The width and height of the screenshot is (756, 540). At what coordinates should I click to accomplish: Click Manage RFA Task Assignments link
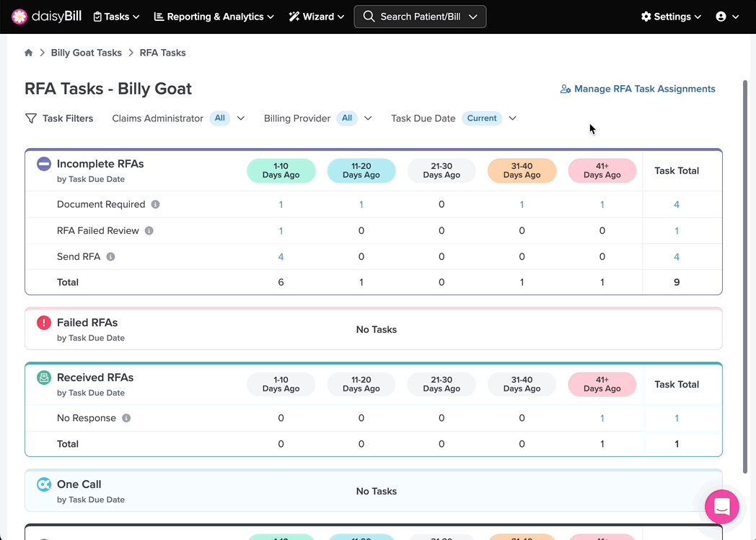(x=638, y=89)
